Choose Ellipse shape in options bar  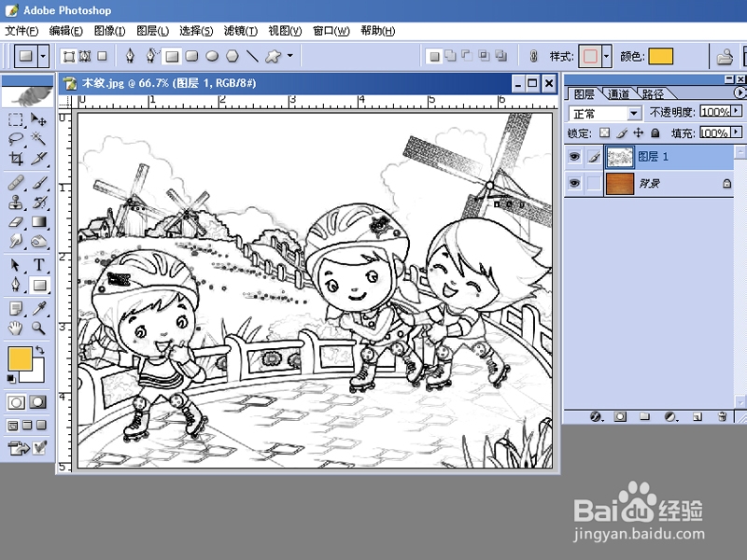[212, 57]
